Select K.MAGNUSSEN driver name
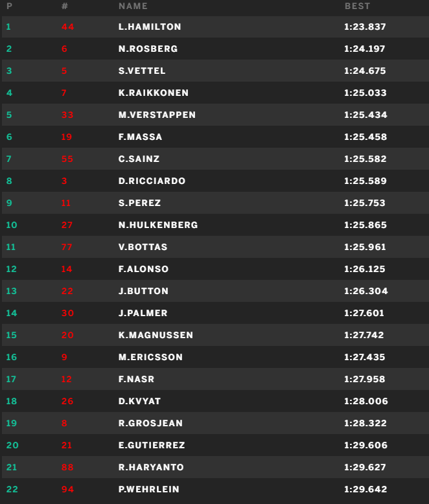 pos(156,335)
